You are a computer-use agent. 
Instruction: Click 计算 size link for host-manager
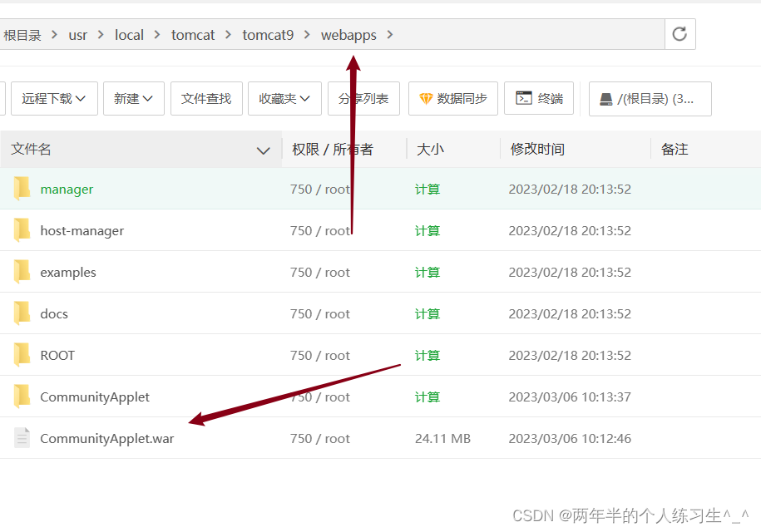click(427, 231)
